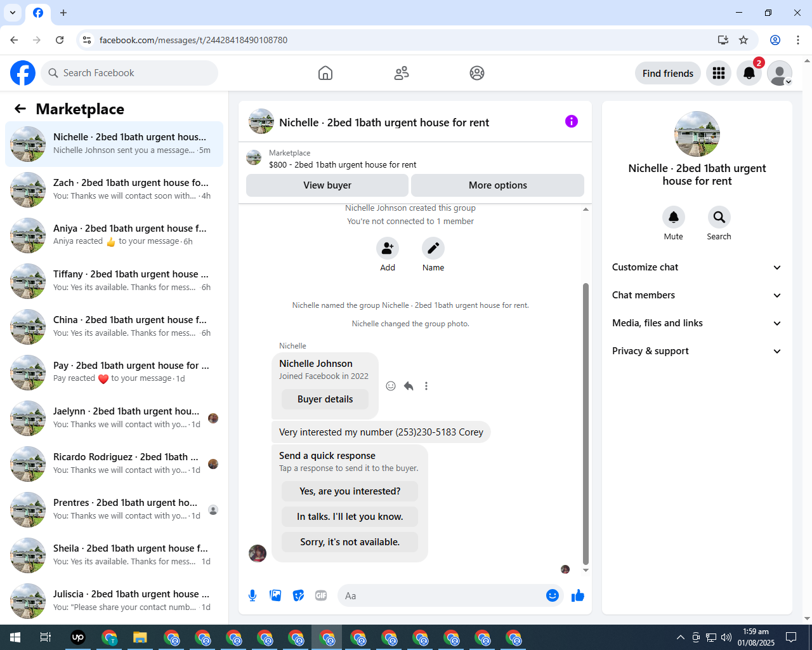Image resolution: width=812 pixels, height=650 pixels.
Task: Open notifications bell with 2 badge
Action: click(x=749, y=73)
